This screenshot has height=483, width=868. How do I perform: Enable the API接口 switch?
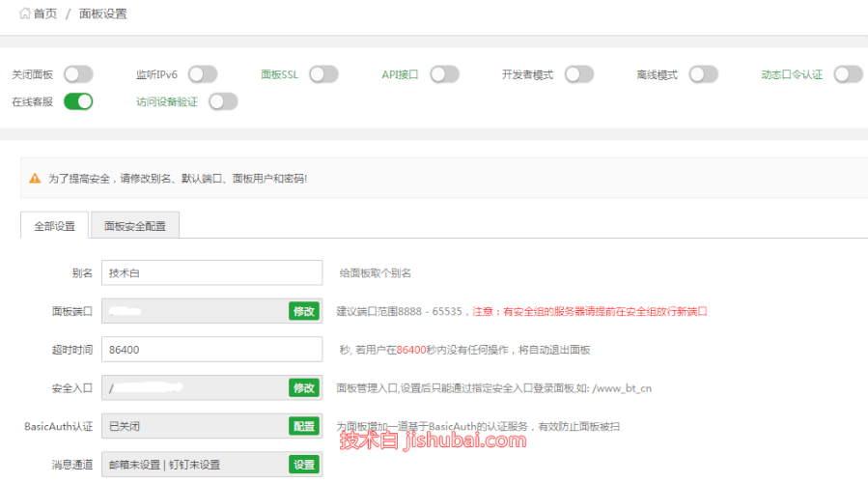(444, 74)
